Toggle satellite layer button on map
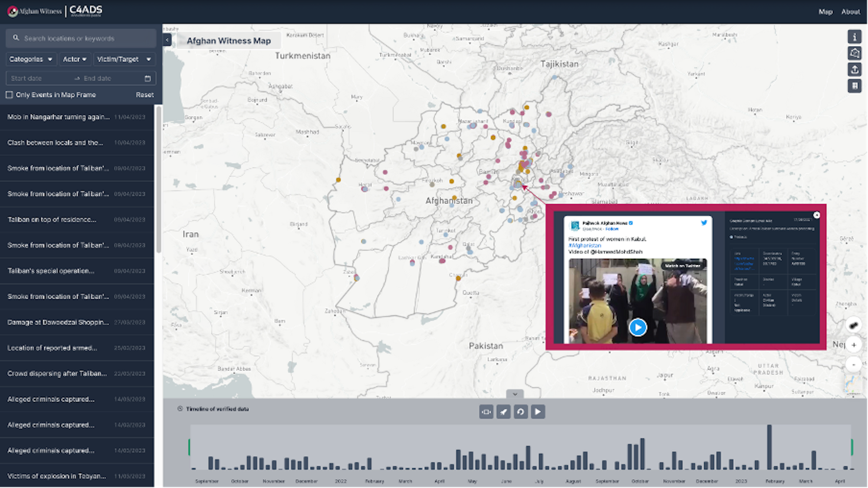Screen dimensions: 868x488 853,325
